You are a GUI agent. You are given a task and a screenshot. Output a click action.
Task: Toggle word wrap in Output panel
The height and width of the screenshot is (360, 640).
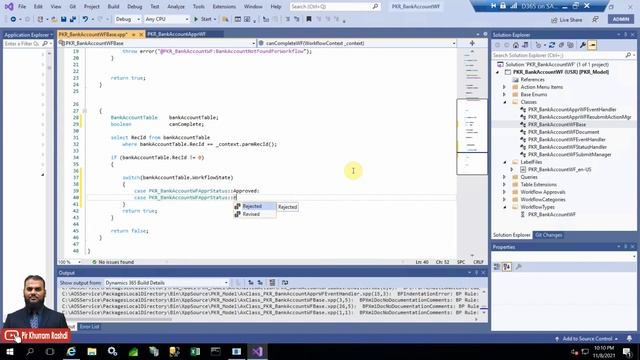[x=285, y=282]
